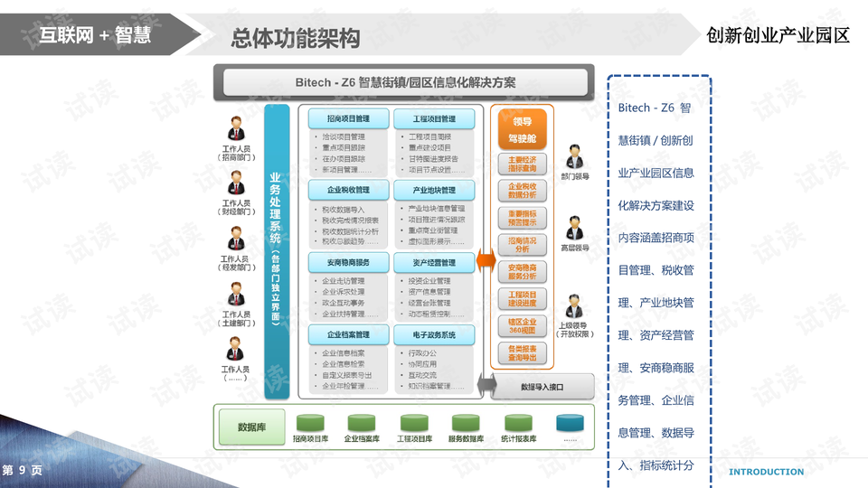Select the 工程项目库 database cylinder icon
The width and height of the screenshot is (868, 488).
click(413, 423)
